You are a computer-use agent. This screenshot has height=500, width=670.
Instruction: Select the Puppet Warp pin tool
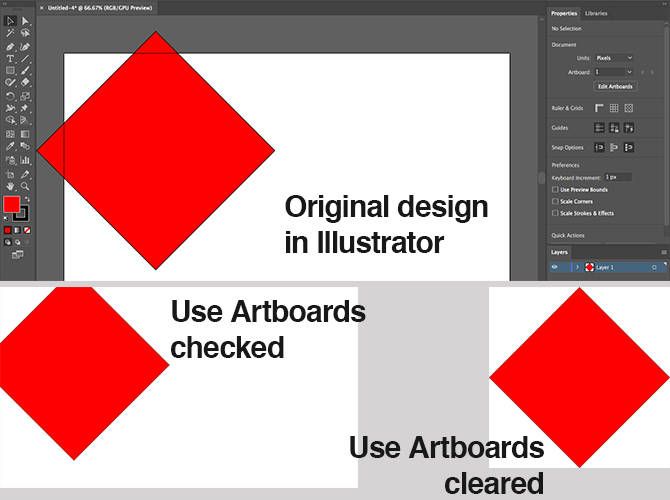pyautogui.click(x=25, y=108)
